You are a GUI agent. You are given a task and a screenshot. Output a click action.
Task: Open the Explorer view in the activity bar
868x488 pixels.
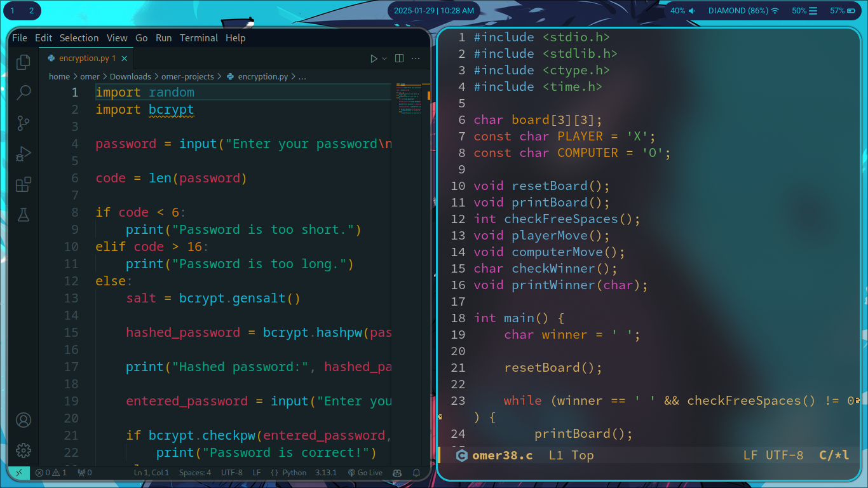tap(23, 62)
